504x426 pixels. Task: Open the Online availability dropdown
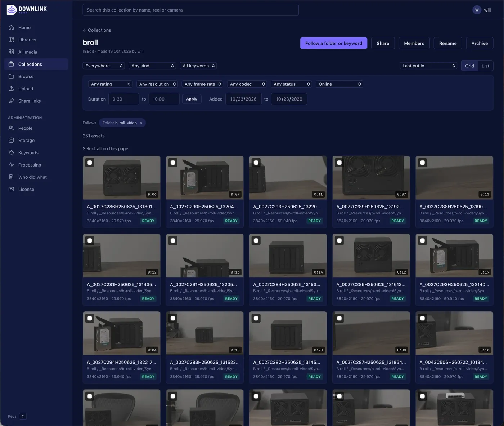pyautogui.click(x=339, y=84)
